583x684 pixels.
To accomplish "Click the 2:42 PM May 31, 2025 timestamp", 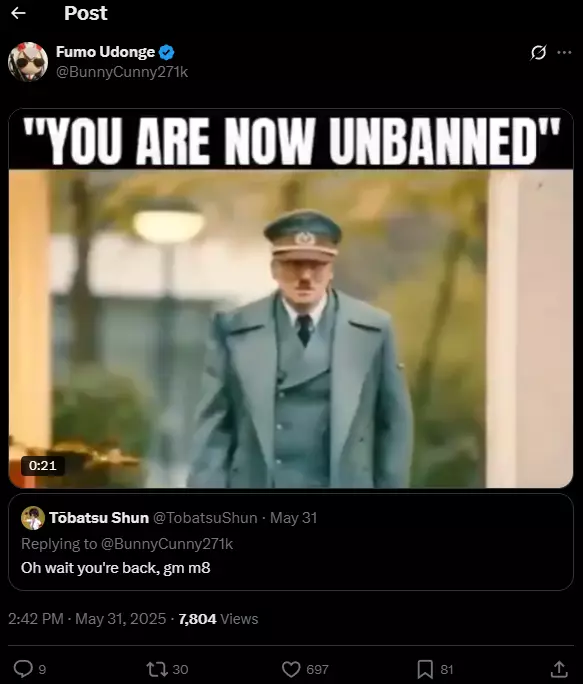I will point(87,619).
